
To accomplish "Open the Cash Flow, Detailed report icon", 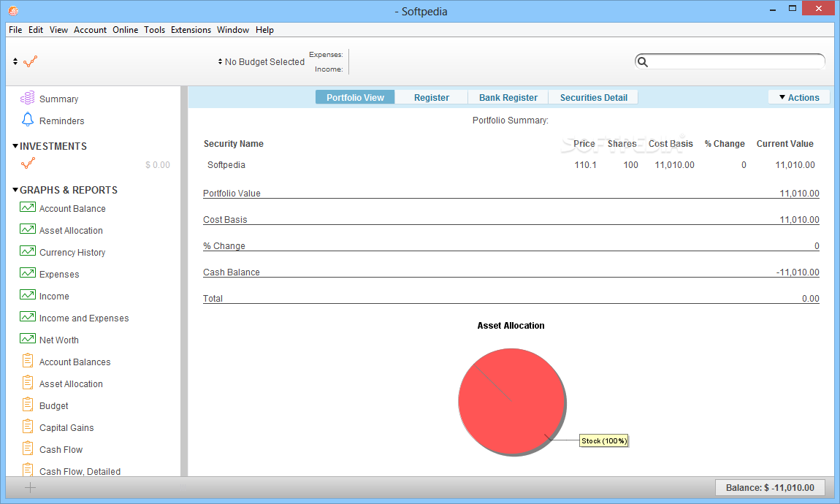I will [x=28, y=470].
